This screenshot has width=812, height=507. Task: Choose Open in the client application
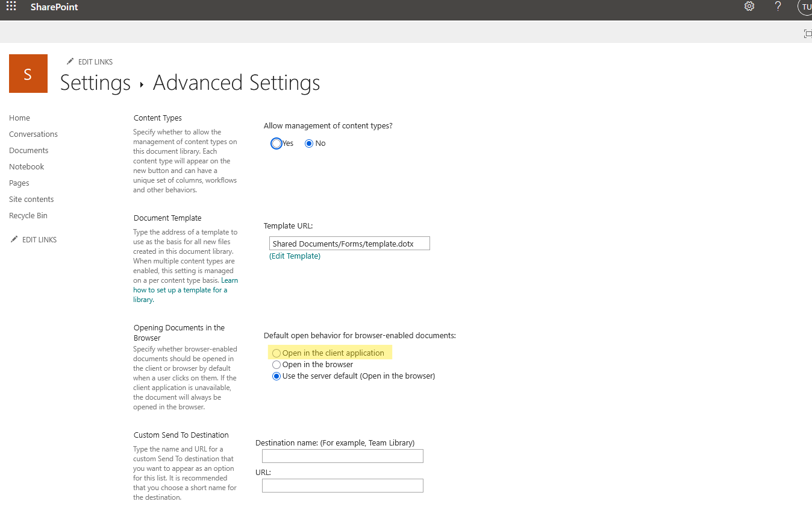tap(276, 353)
